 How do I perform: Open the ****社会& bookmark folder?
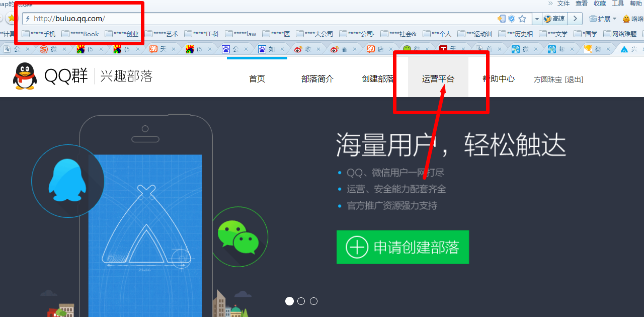(399, 34)
